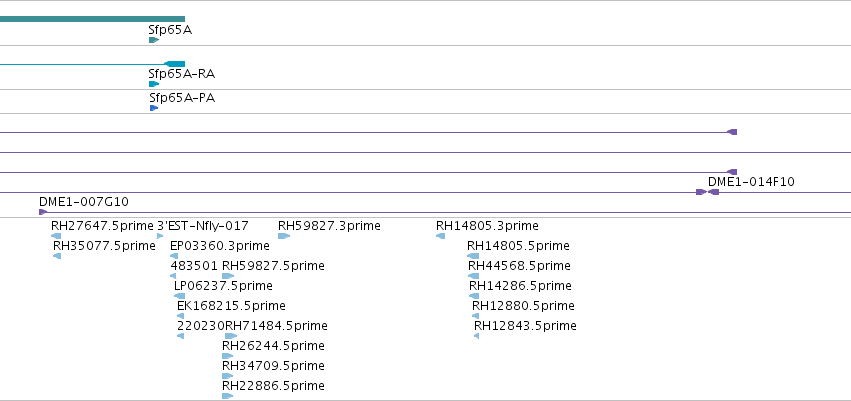The width and height of the screenshot is (851, 401).
Task: Open the DME1-014F10 feature label
Action: (751, 182)
